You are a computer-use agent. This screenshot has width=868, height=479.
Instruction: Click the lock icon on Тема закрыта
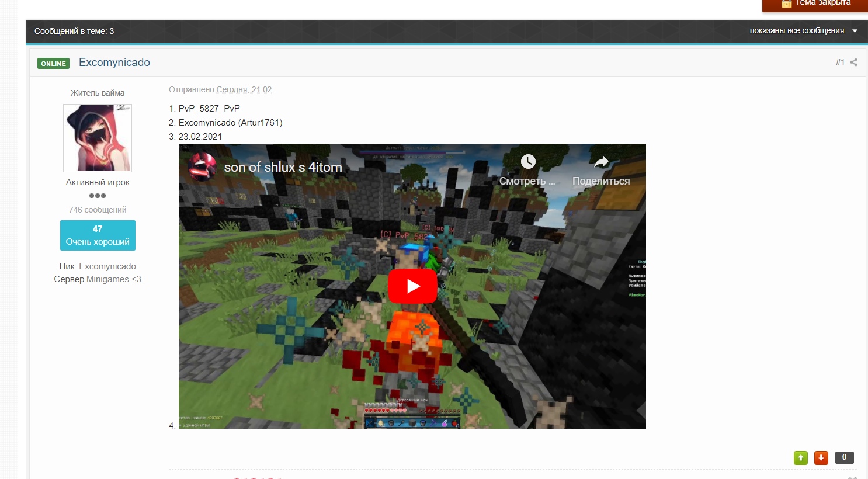tap(786, 4)
